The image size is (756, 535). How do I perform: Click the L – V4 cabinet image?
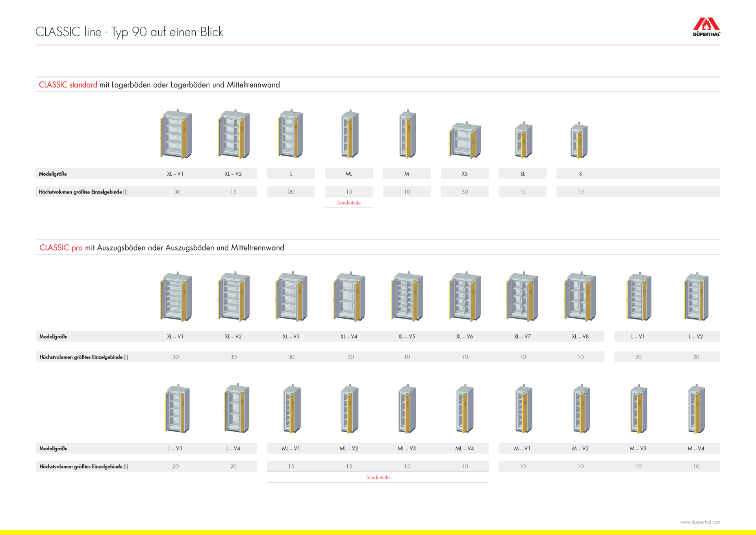point(237,408)
